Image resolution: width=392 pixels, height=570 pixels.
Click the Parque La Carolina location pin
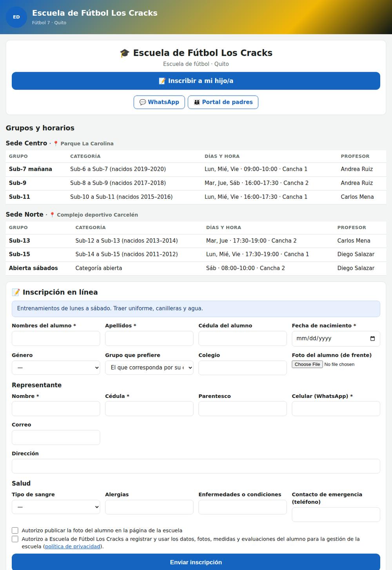[x=56, y=143]
